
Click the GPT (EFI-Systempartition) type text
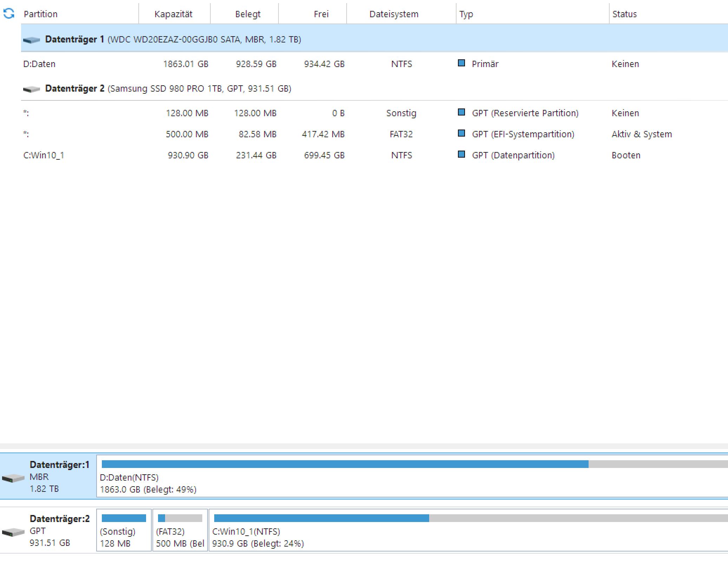pyautogui.click(x=523, y=134)
